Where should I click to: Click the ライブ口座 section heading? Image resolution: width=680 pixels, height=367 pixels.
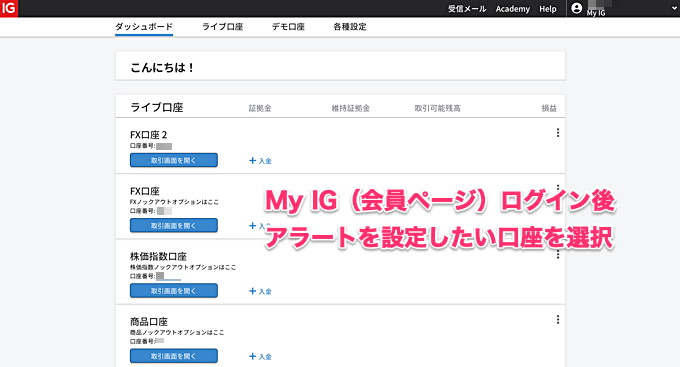click(x=157, y=107)
